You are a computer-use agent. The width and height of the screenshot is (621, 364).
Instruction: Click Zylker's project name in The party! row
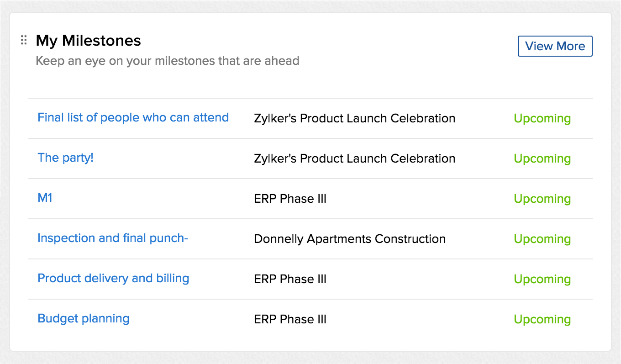pos(355,158)
